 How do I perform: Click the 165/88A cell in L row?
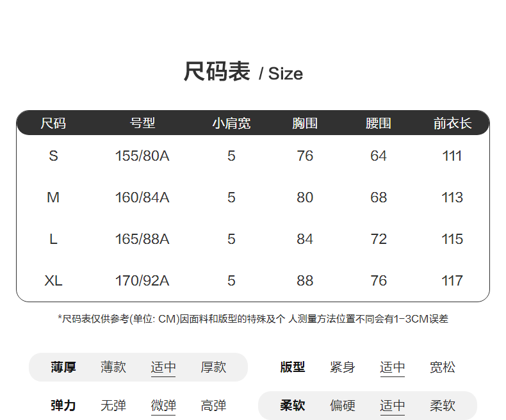(x=142, y=239)
